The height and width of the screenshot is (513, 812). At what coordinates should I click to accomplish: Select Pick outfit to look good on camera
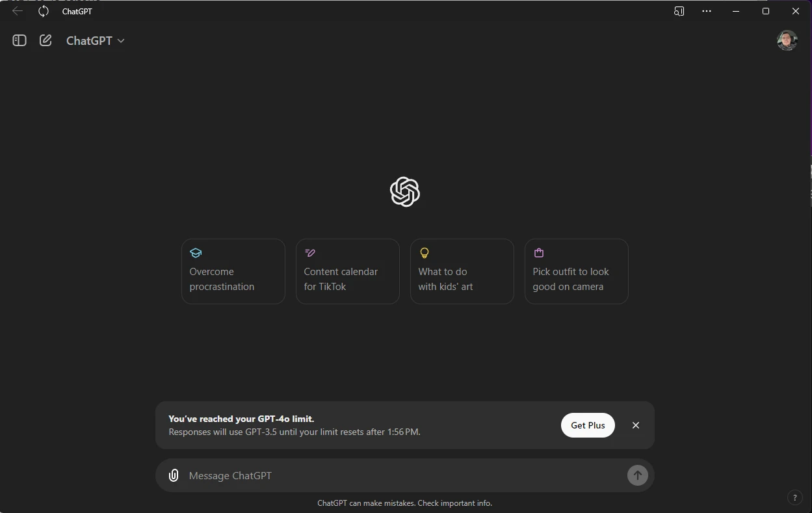click(x=577, y=271)
